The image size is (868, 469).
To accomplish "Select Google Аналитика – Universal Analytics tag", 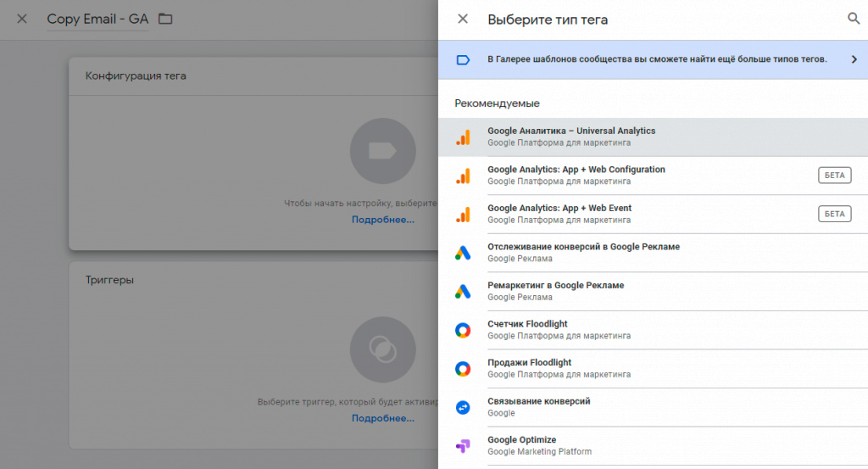I will point(654,137).
